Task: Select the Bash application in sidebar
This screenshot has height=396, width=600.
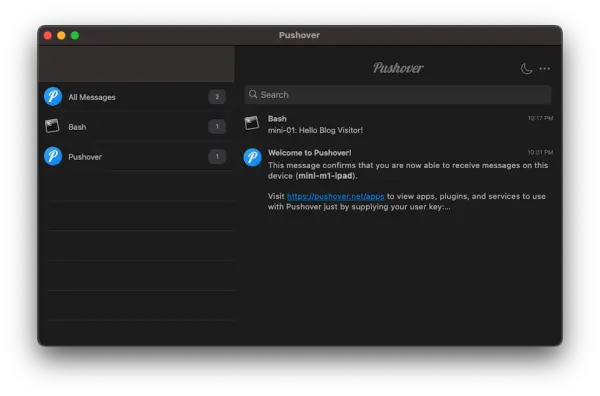Action: click(x=137, y=126)
